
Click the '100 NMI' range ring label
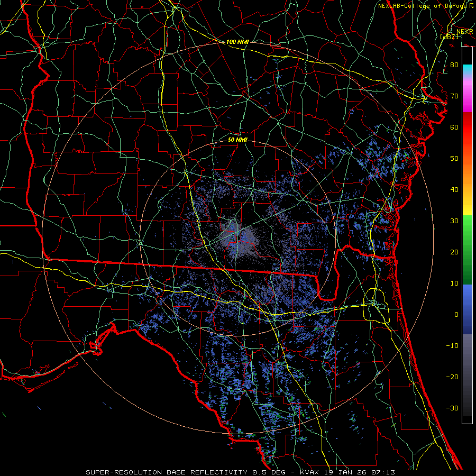(237, 42)
